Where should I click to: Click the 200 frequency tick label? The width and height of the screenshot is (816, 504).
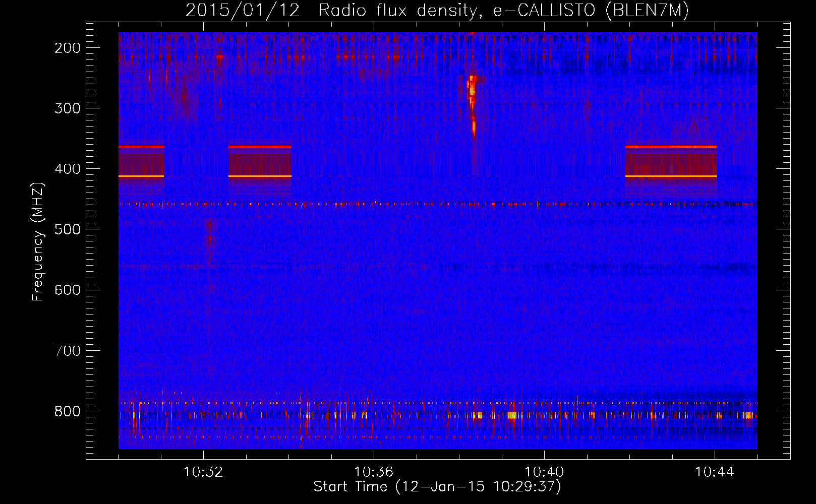[68, 48]
